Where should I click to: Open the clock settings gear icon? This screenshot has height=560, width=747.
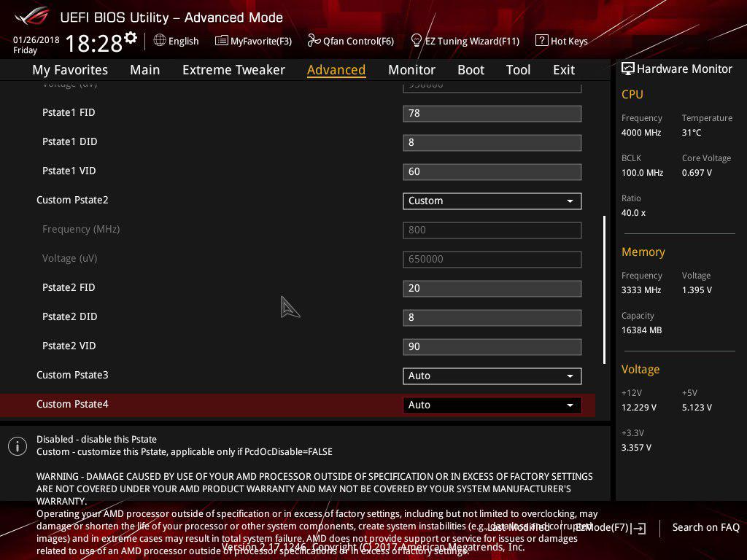click(x=131, y=37)
